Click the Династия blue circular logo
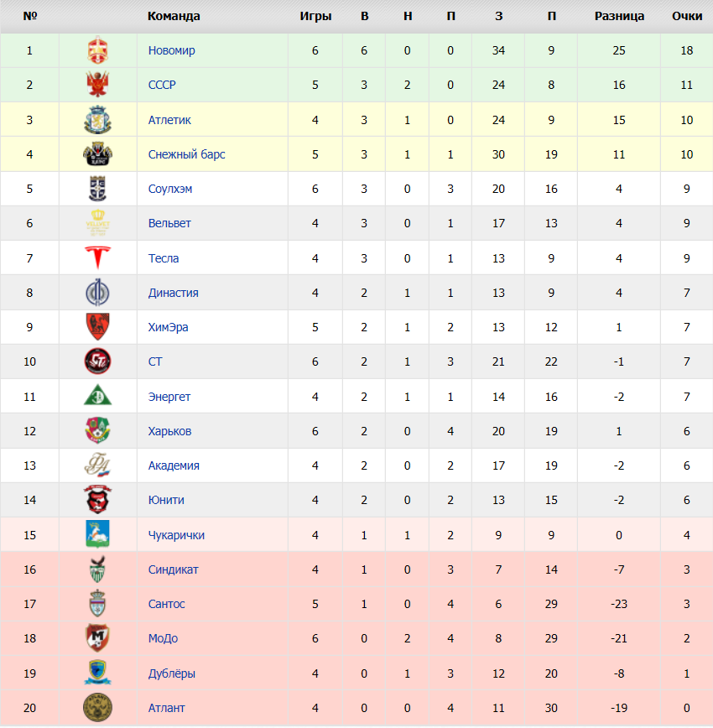This screenshot has height=728, width=713. click(97, 293)
